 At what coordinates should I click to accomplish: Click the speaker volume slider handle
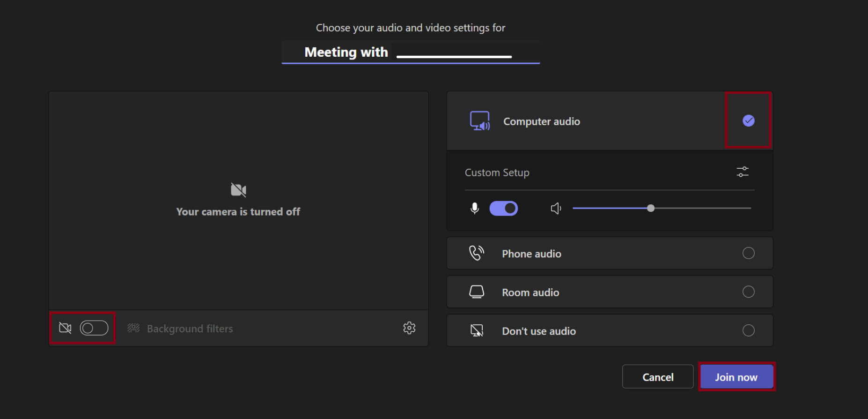651,208
